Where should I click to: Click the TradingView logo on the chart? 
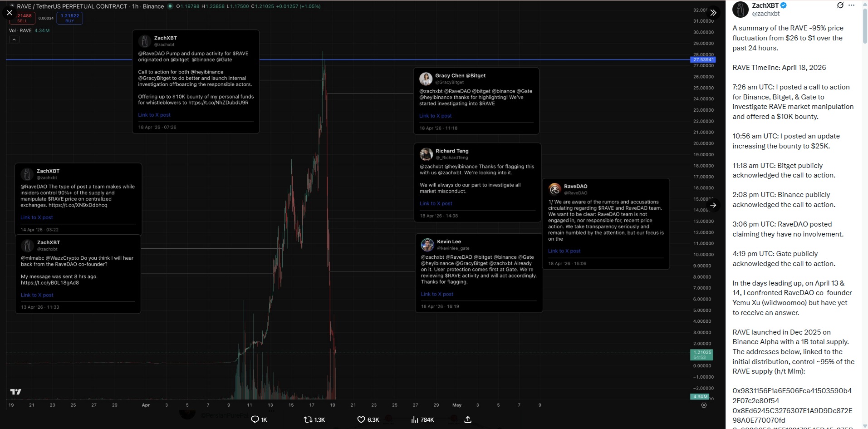(x=15, y=392)
